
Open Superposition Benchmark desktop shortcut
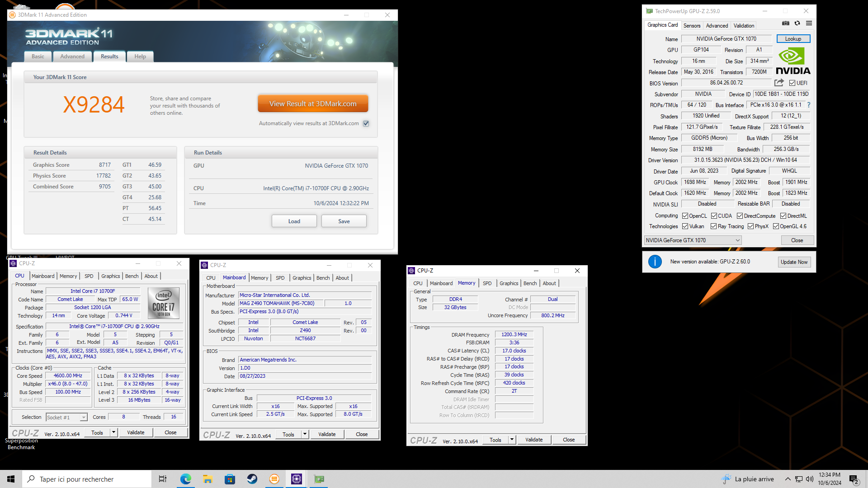(x=21, y=444)
